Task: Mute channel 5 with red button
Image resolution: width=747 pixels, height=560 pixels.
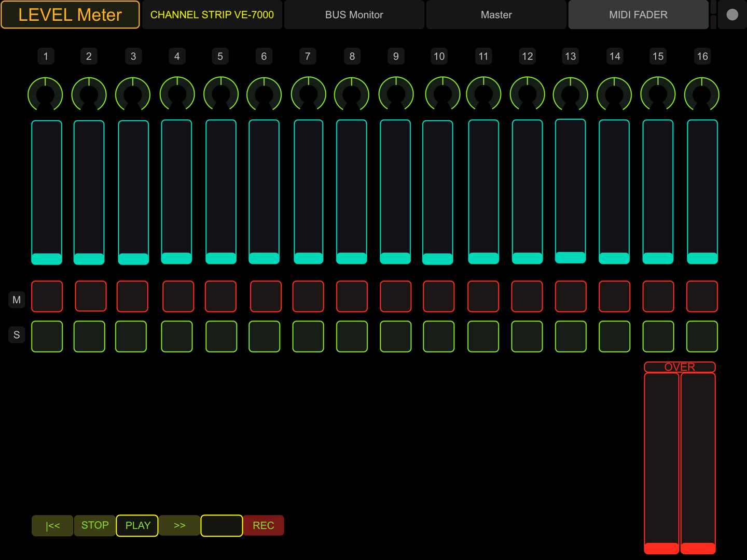Action: point(220,297)
